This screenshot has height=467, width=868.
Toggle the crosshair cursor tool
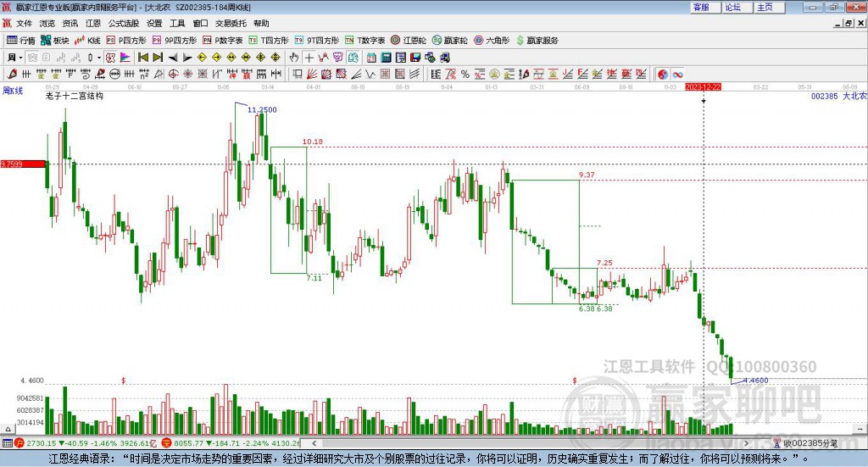[x=309, y=58]
